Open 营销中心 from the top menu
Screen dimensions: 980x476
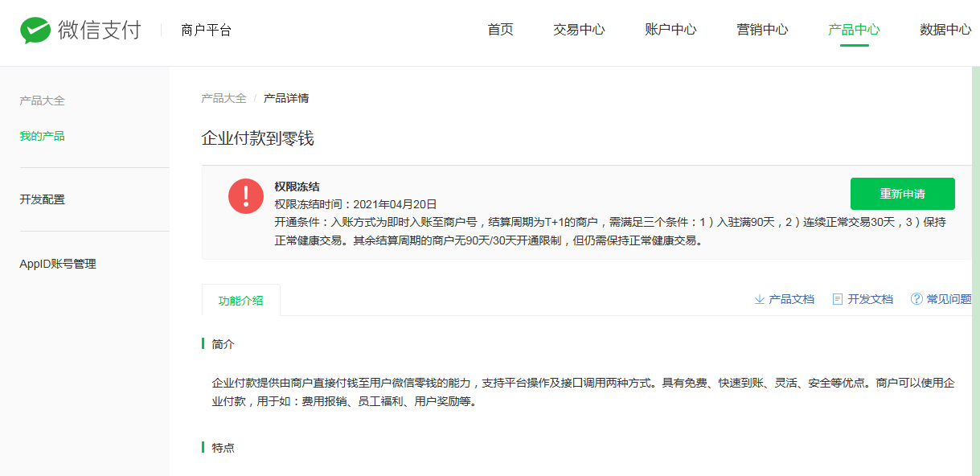pyautogui.click(x=762, y=30)
